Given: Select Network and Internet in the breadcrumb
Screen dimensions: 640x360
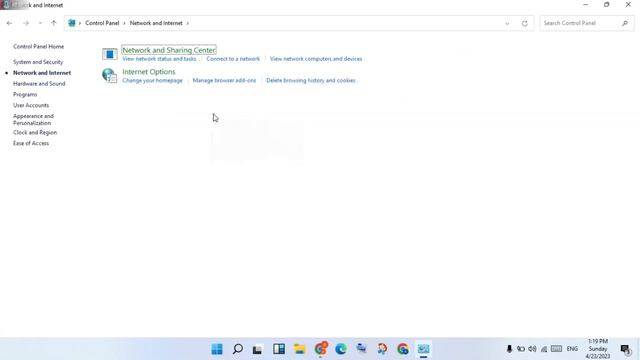Looking at the screenshot, I should point(156,23).
